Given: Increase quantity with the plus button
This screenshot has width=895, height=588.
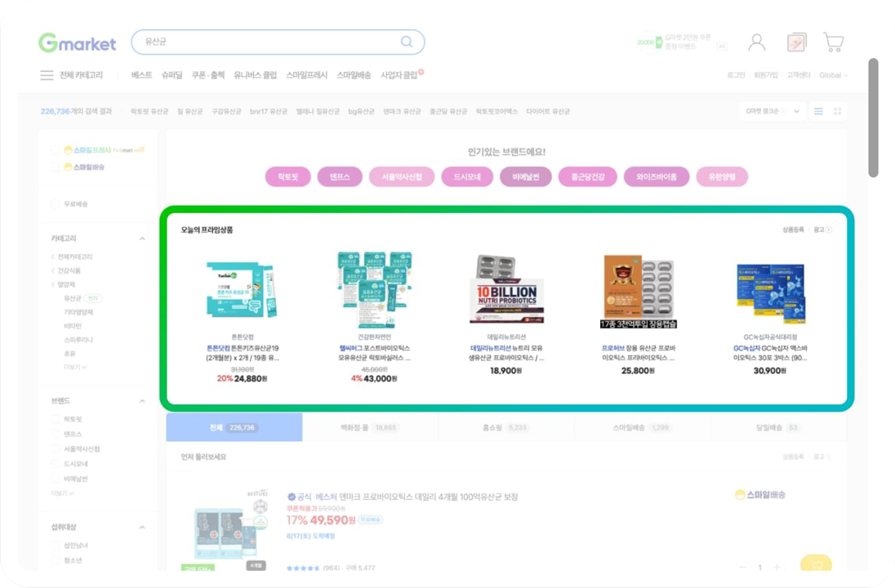Looking at the screenshot, I should (x=777, y=567).
